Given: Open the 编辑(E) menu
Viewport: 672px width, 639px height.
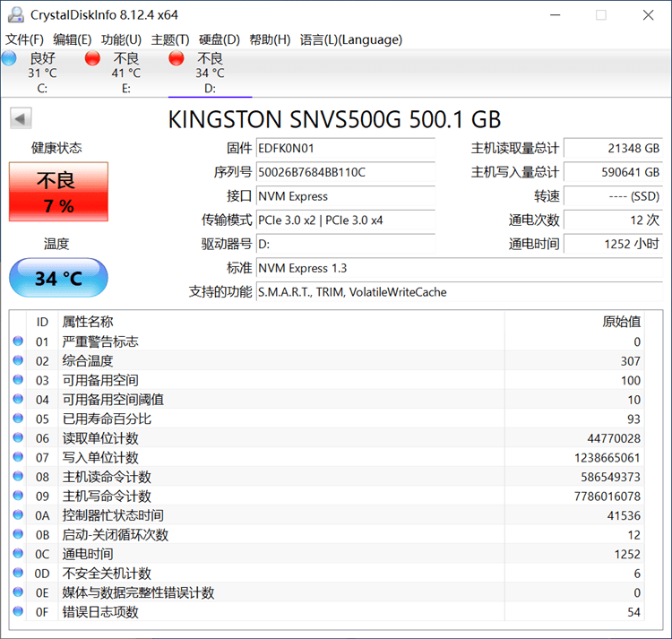Looking at the screenshot, I should click(72, 39).
